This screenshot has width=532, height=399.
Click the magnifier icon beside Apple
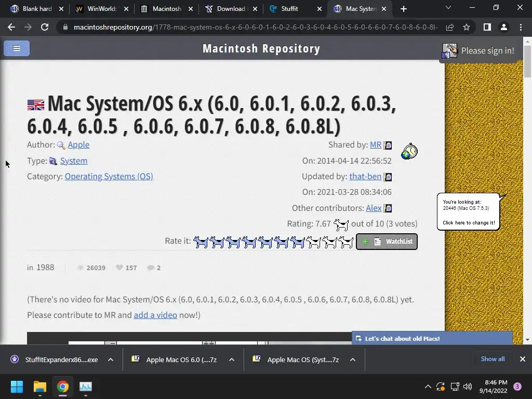[x=61, y=145]
